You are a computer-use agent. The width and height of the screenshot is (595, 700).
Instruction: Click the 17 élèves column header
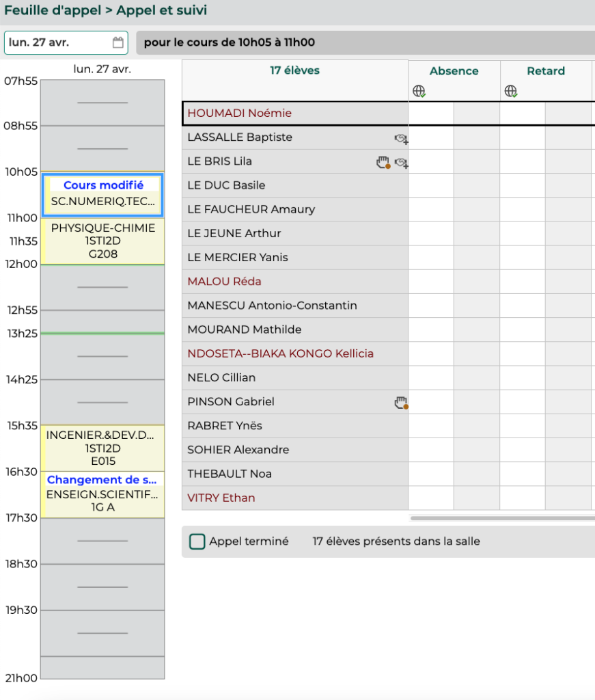point(294,70)
